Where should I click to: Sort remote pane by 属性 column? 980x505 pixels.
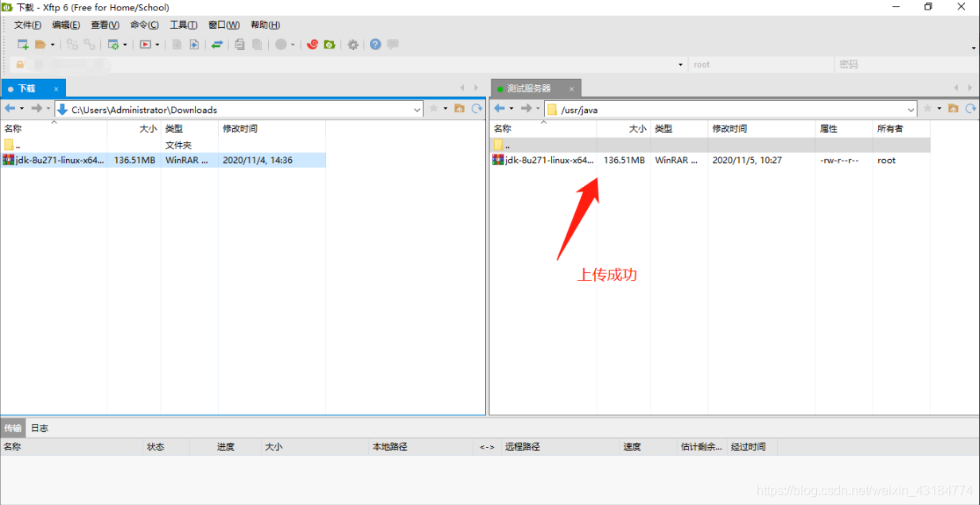(844, 128)
